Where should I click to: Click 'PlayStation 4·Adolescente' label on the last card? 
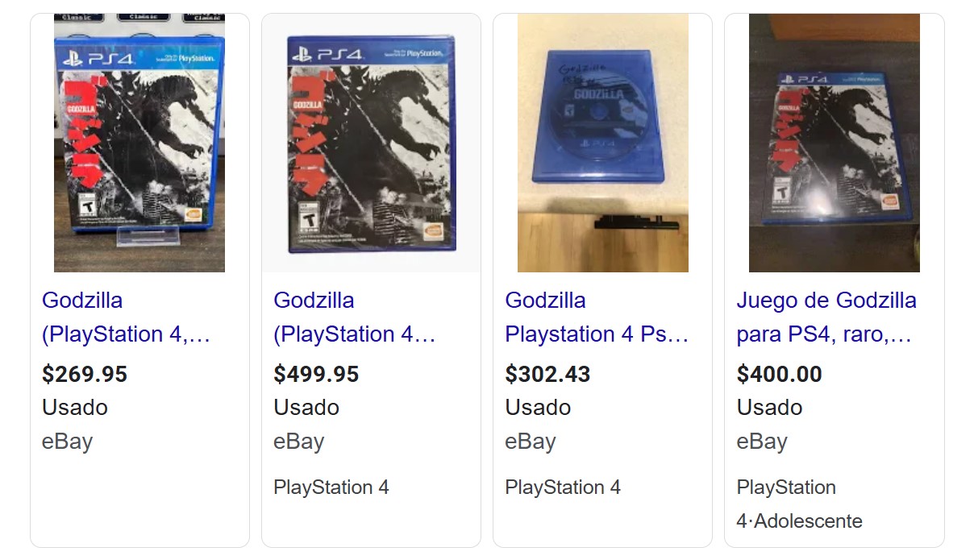click(798, 504)
